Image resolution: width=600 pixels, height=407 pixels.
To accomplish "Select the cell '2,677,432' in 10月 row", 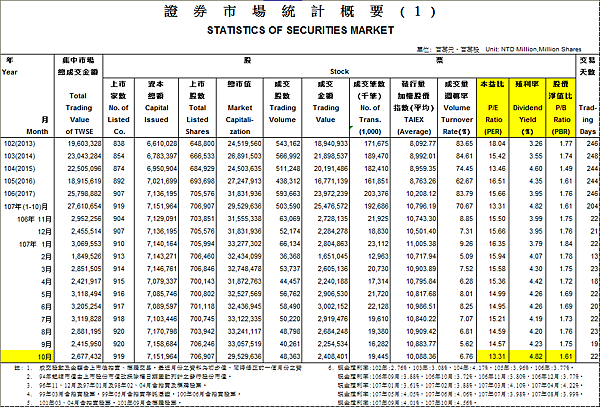I will (86, 357).
